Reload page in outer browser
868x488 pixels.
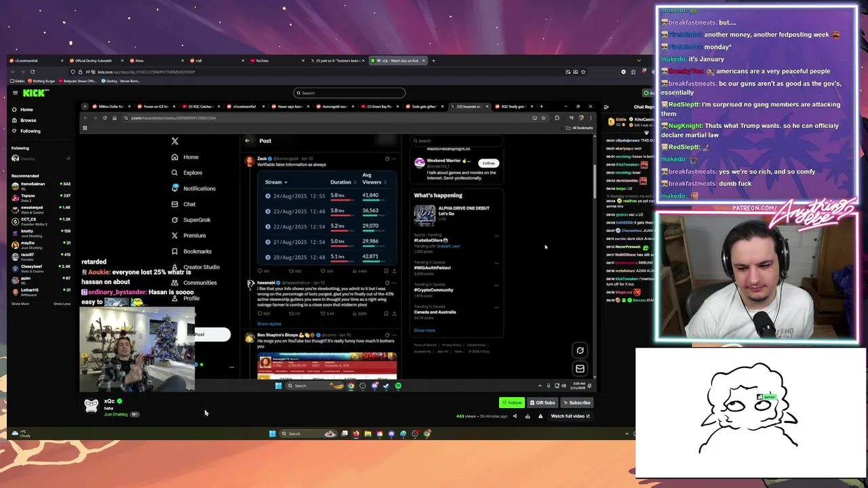(x=32, y=71)
